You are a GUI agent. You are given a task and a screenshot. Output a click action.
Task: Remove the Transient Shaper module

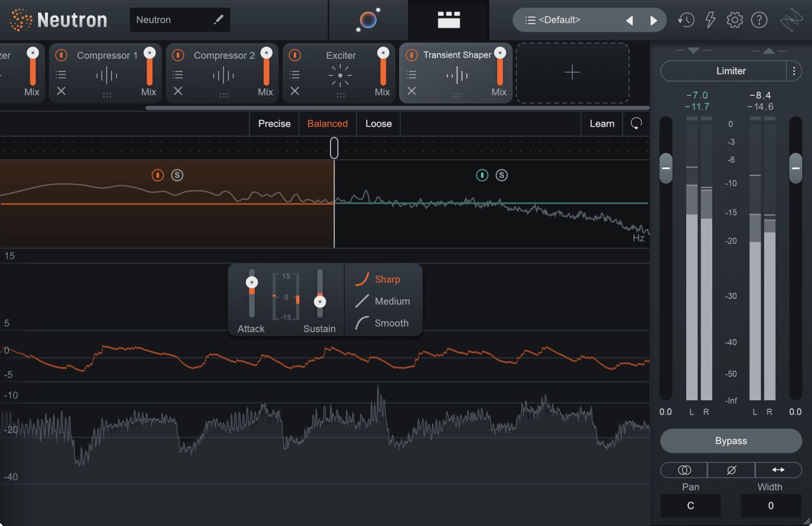click(x=412, y=91)
